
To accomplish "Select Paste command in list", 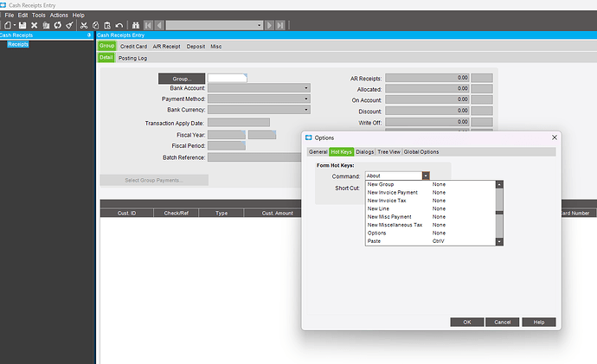I will click(430, 241).
